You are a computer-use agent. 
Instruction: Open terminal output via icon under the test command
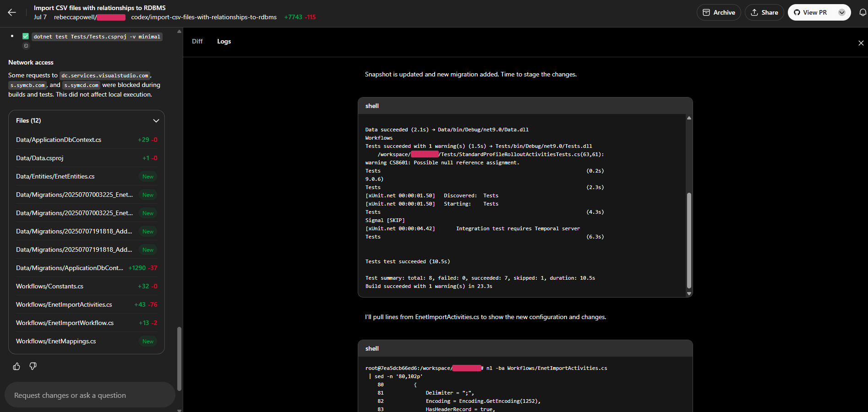coord(26,46)
